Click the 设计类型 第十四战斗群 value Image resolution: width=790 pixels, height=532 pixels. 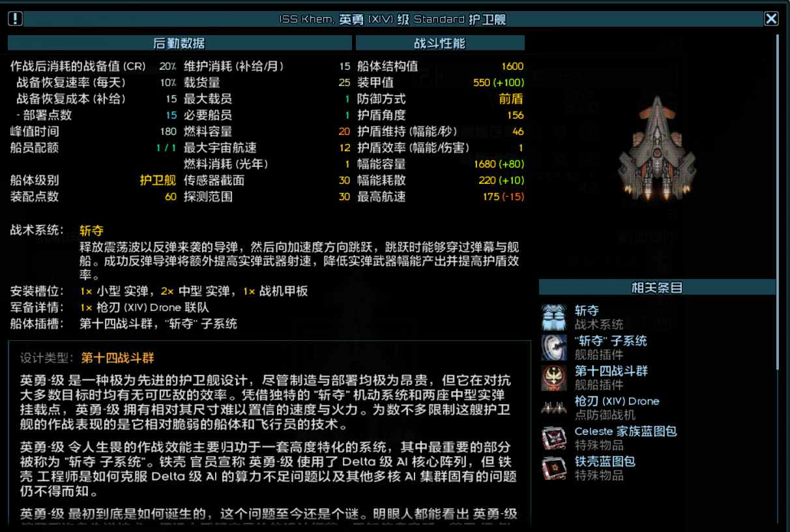(x=117, y=358)
